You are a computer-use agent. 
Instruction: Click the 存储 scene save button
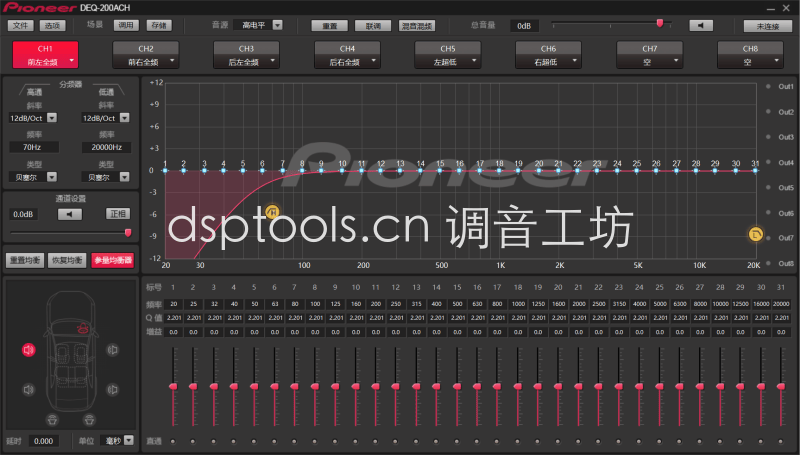(x=159, y=25)
